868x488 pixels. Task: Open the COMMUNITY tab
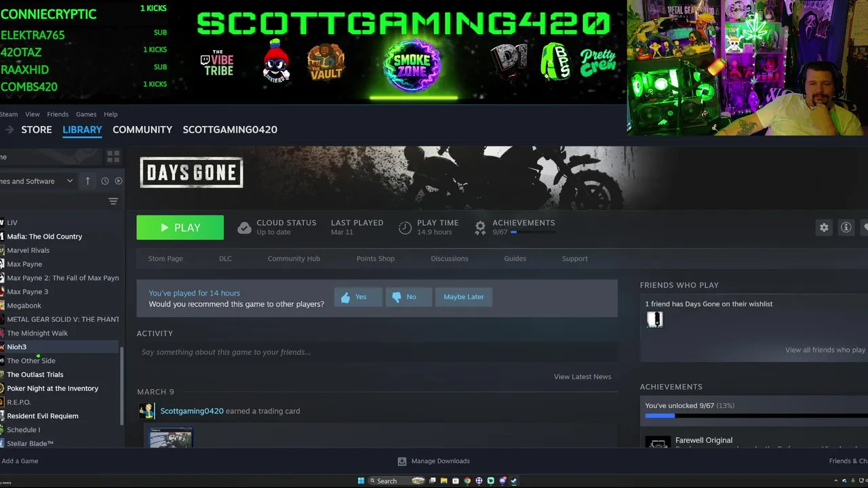142,129
